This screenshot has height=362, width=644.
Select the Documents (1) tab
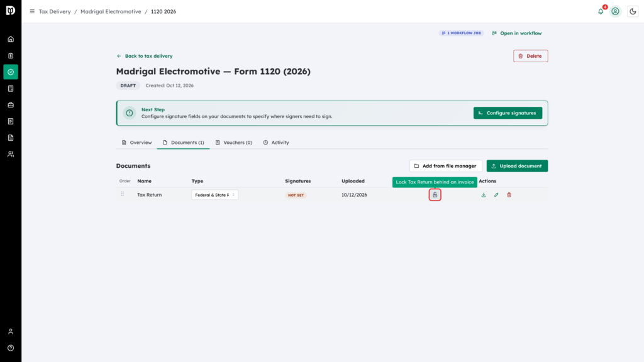[183, 143]
